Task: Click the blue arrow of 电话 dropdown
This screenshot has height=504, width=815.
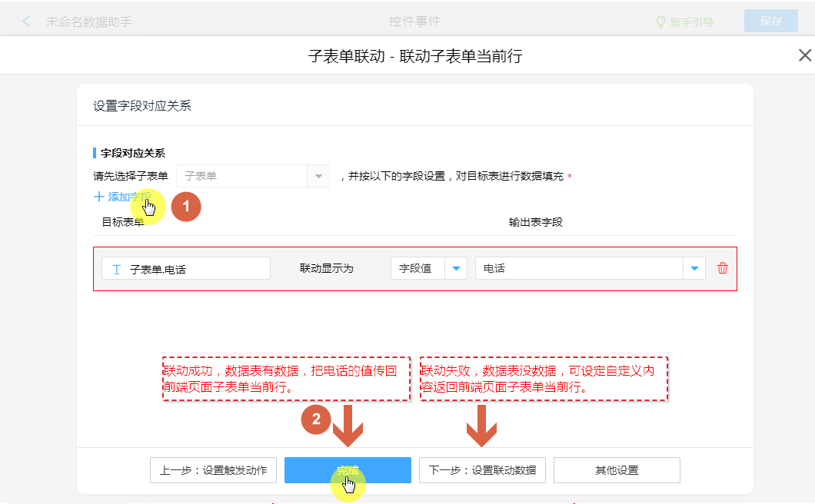Action: [694, 268]
